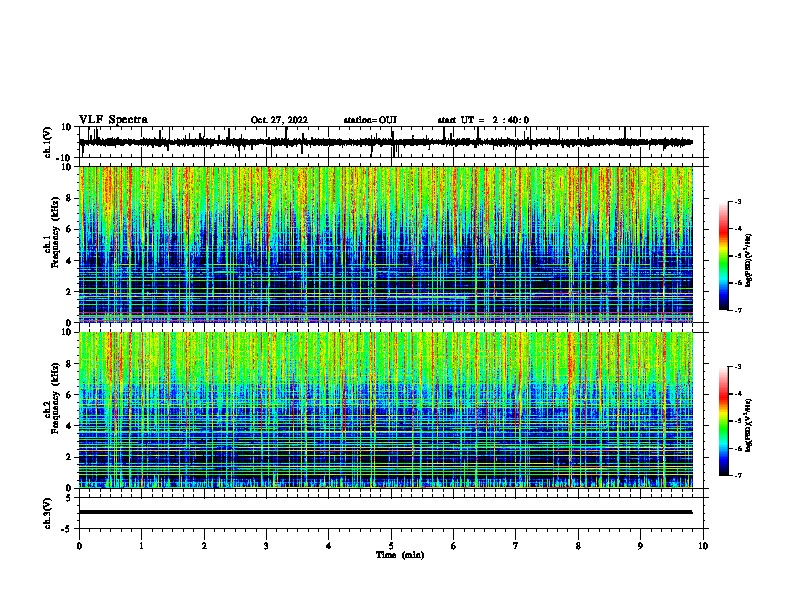Click the "-3" label on ch.1 color bar

737,202
